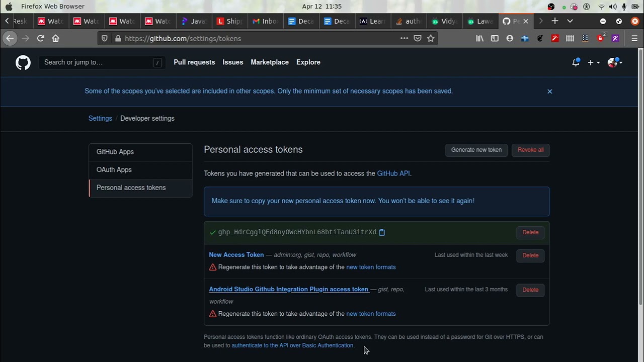List all tabs dropdown arrow
Viewport: 644px width, 362px height.
click(570, 21)
